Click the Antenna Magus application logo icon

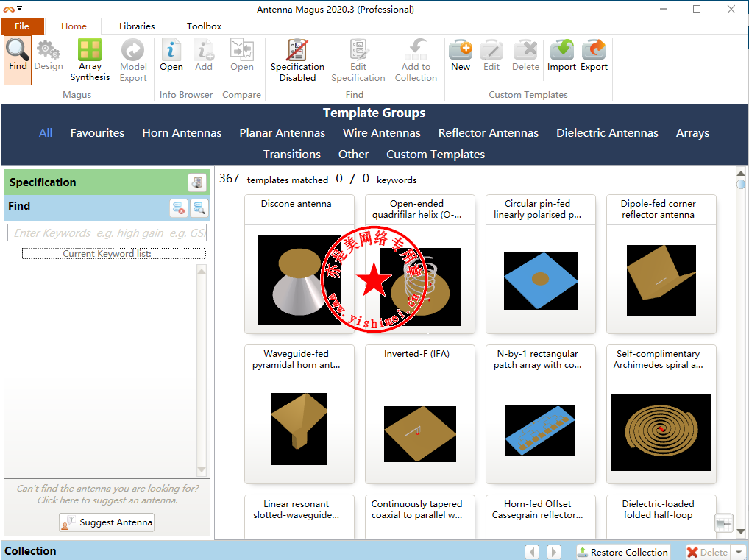point(9,9)
